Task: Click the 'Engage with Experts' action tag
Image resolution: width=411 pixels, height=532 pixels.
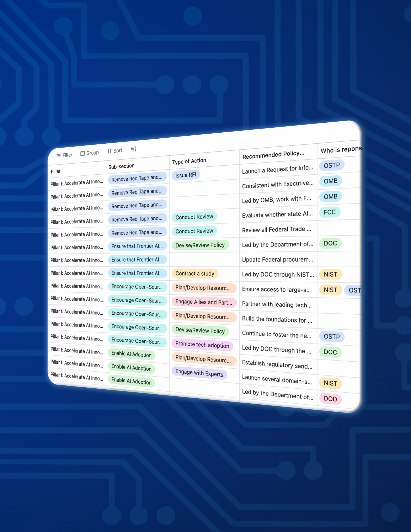Action: tap(199, 373)
